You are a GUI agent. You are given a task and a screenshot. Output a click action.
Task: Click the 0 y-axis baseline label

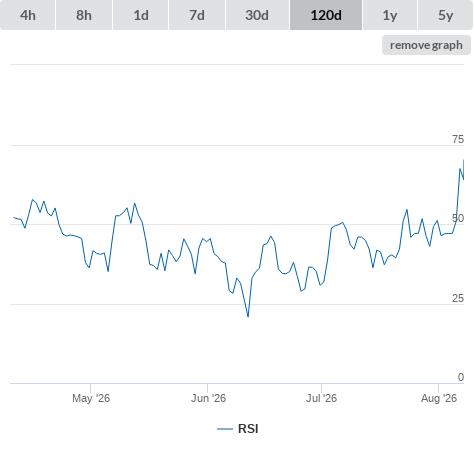pos(461,377)
